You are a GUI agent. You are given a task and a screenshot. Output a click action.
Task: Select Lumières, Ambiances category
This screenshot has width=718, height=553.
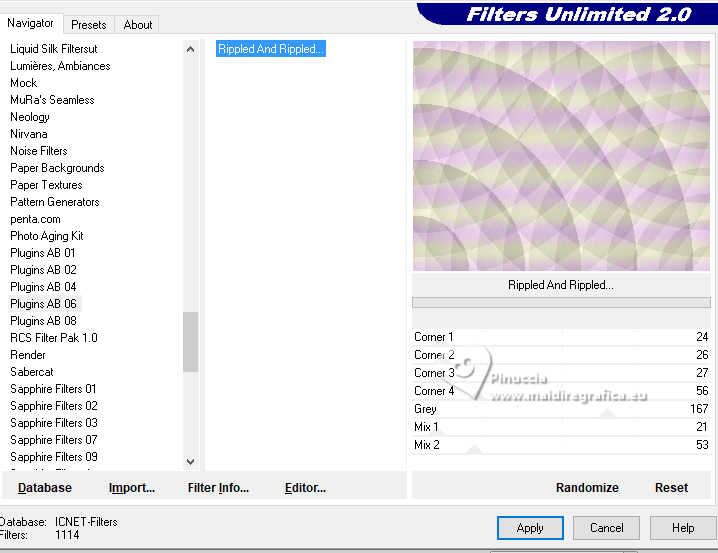click(60, 66)
